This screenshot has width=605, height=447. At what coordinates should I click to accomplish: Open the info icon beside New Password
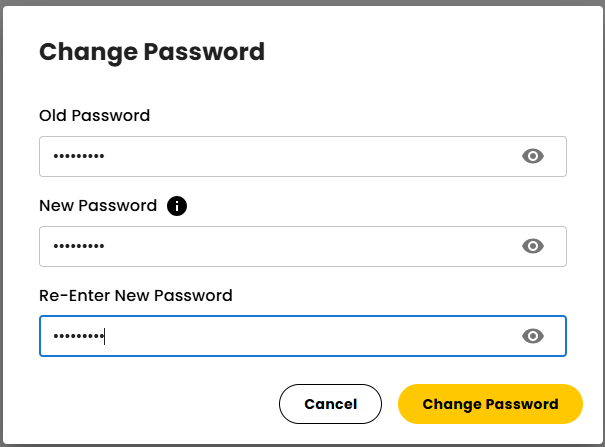(x=177, y=206)
